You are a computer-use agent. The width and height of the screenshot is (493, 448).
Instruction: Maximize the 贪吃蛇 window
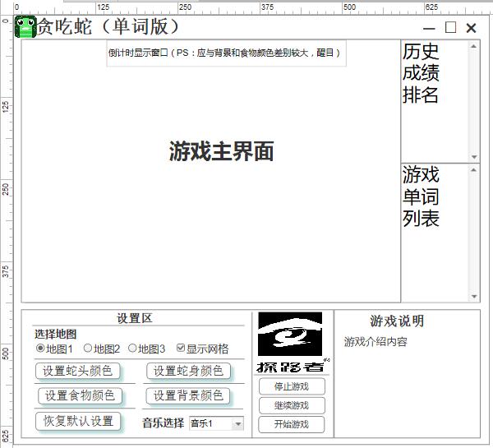coord(451,27)
